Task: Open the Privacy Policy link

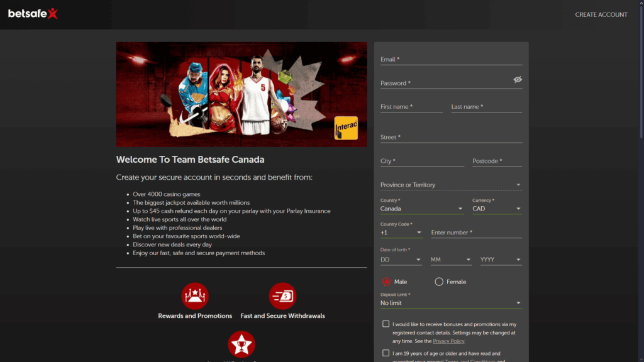Action: 450,341
